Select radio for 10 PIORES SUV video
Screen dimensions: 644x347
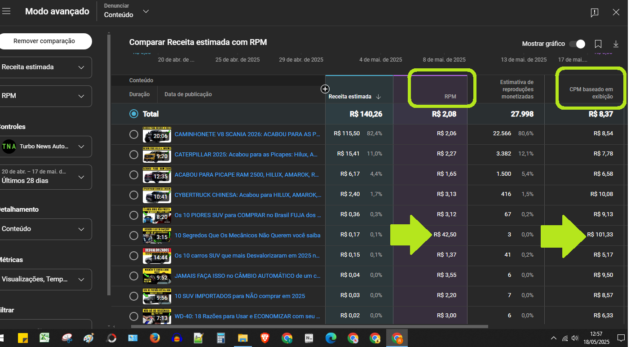(x=133, y=215)
